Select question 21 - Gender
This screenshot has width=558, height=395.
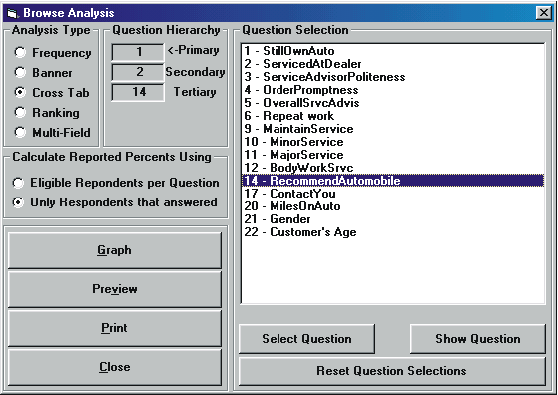(x=393, y=219)
